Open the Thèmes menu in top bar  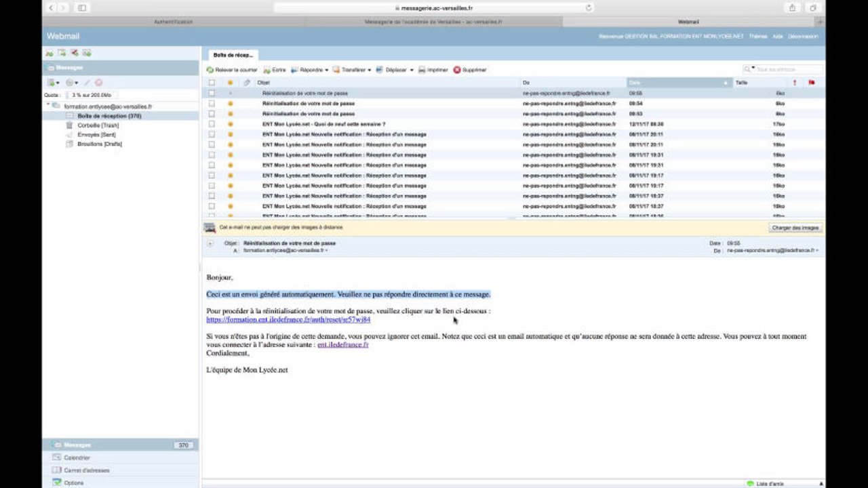click(758, 37)
